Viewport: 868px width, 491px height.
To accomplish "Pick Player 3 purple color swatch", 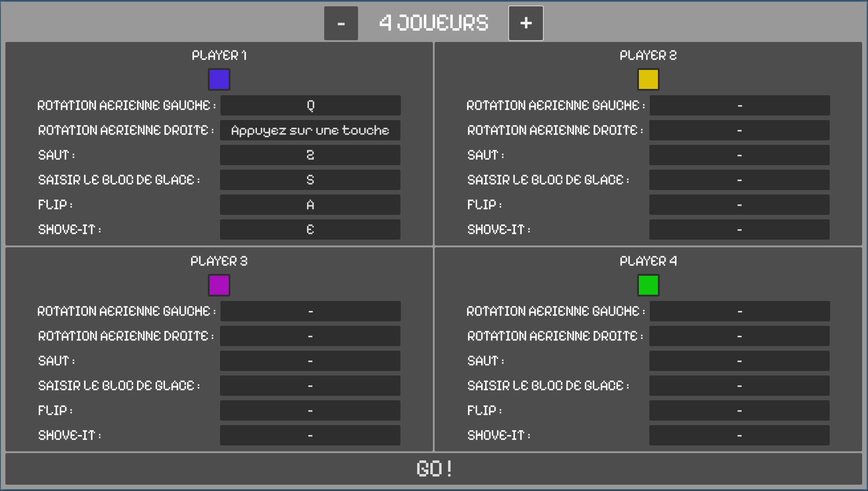I will click(219, 285).
